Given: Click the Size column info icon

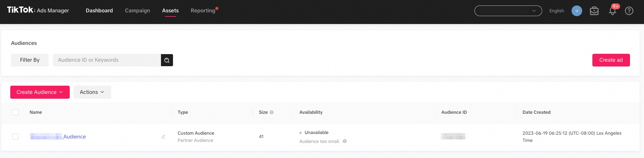Looking at the screenshot, I should click(x=271, y=112).
